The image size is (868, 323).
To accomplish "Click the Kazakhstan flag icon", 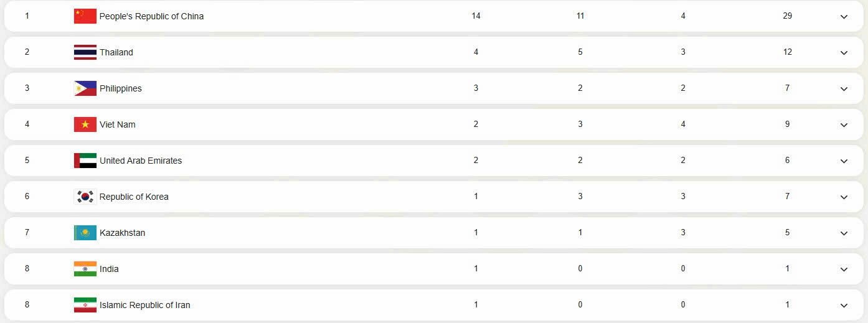I will click(x=85, y=233).
